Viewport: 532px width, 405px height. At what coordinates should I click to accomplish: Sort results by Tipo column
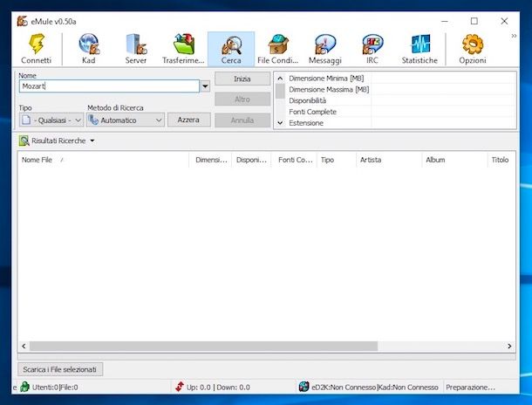pos(337,160)
